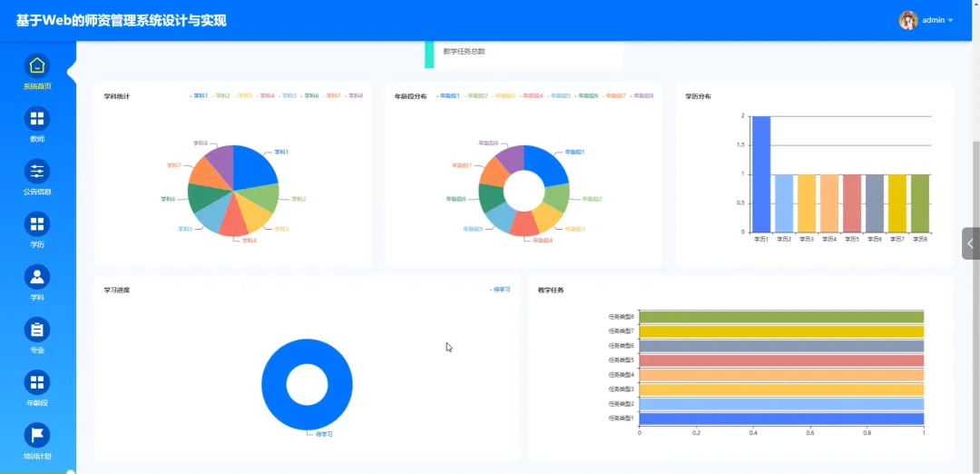
Task: Click the 学习进度 chart title
Action: pos(117,291)
